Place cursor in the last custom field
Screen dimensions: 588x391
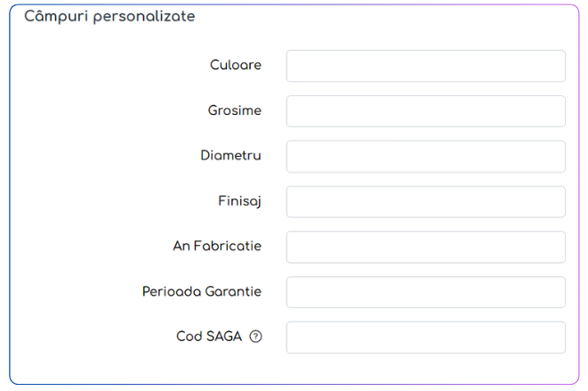(425, 338)
